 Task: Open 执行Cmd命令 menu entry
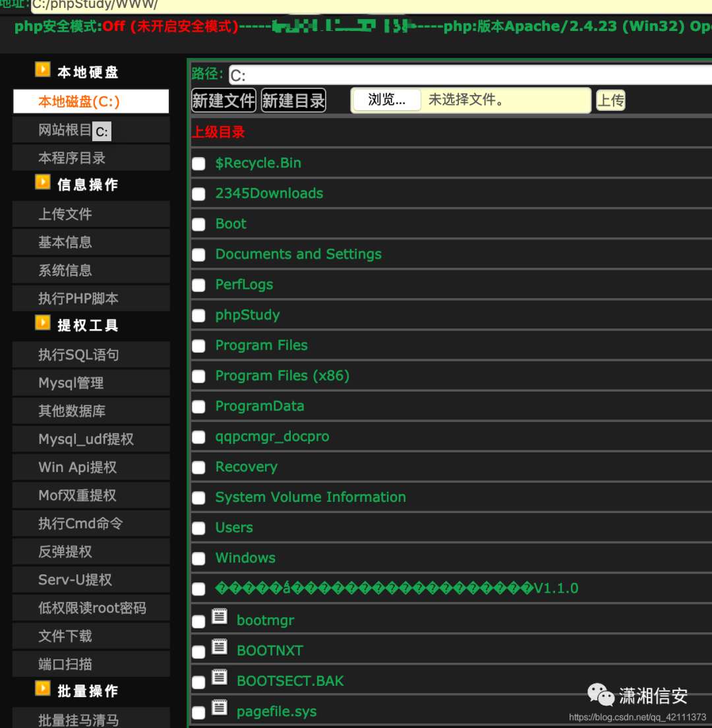91,524
